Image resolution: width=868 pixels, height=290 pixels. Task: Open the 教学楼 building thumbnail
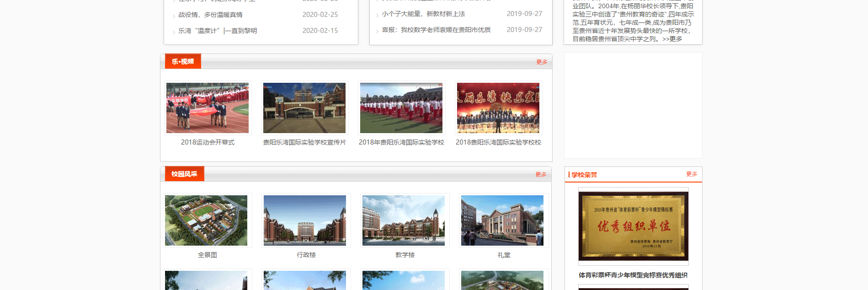pos(404,220)
